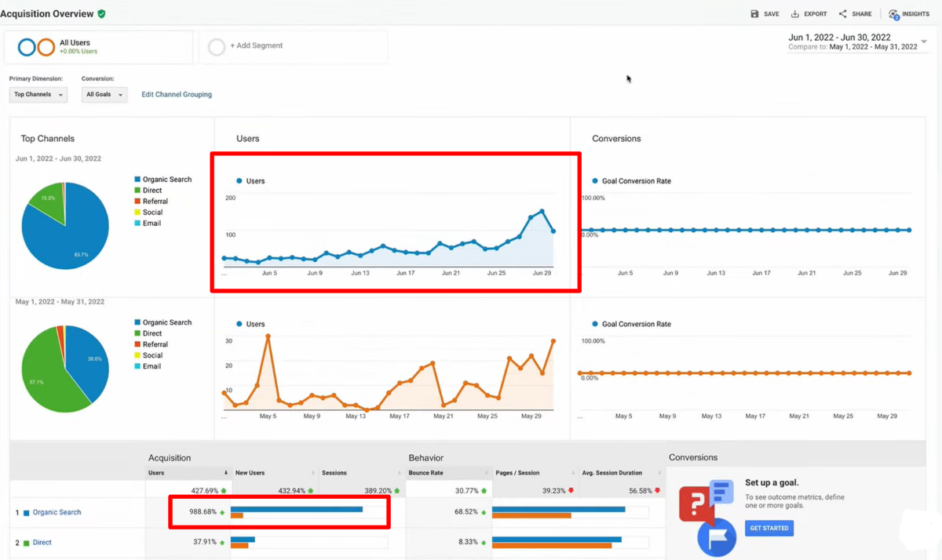Screen dimensions: 942x560
Task: Click the GET STARTED button
Action: point(769,528)
